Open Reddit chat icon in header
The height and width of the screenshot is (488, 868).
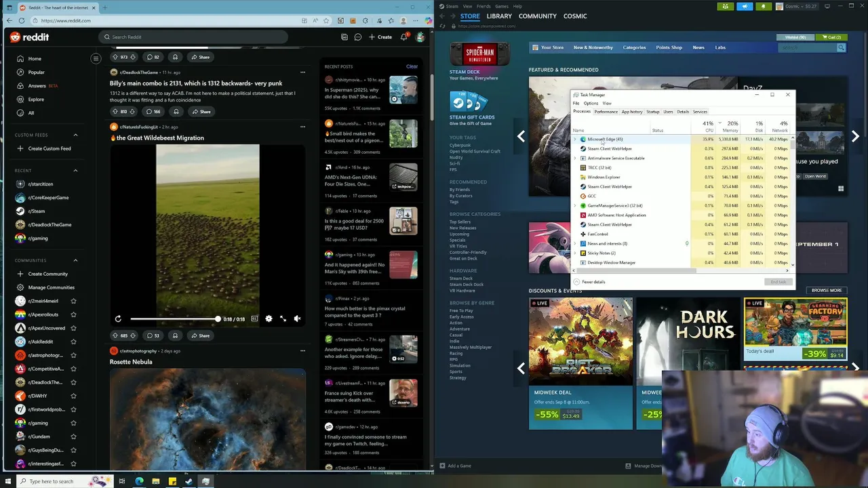click(x=358, y=37)
